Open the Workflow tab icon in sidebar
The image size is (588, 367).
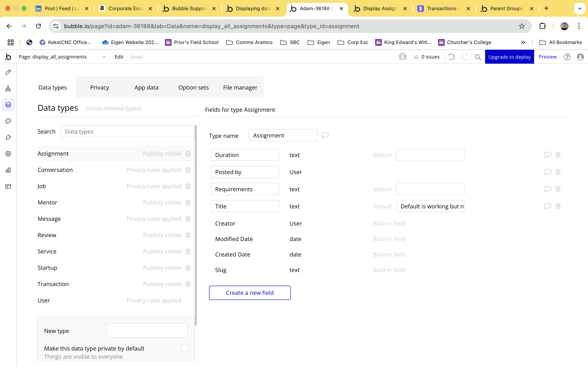(x=8, y=89)
